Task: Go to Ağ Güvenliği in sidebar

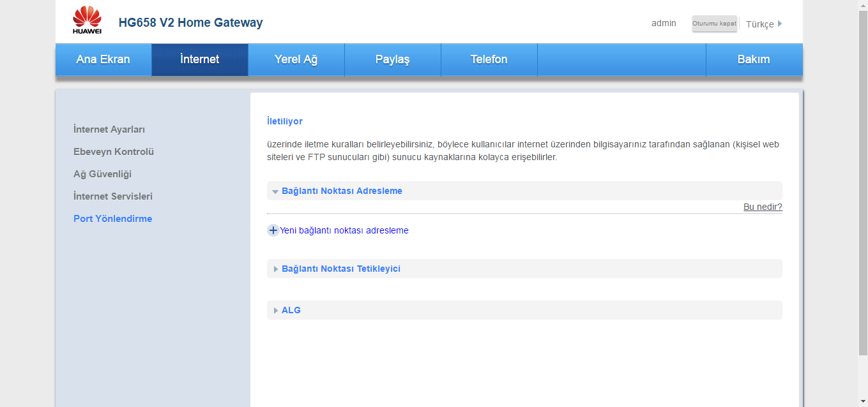Action: pos(102,174)
